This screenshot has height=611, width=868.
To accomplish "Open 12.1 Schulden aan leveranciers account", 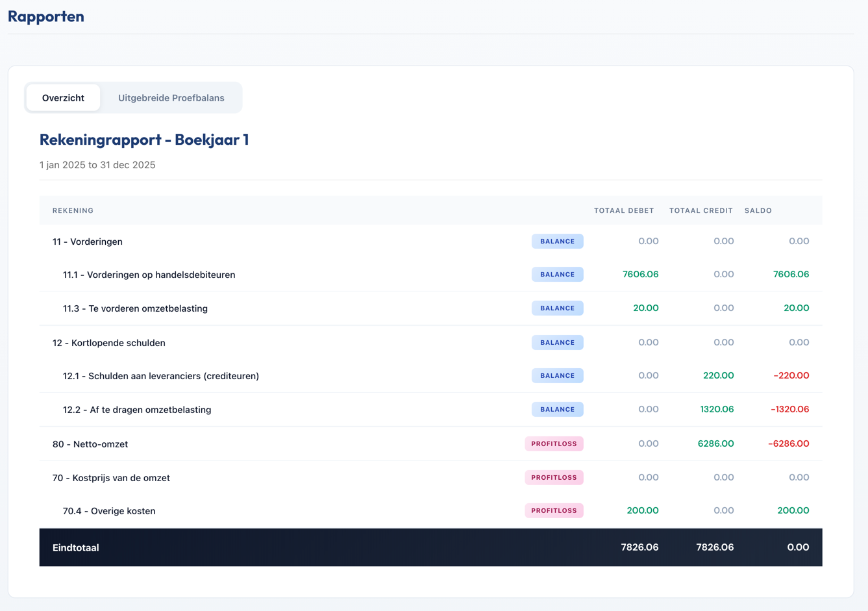I will [x=160, y=376].
